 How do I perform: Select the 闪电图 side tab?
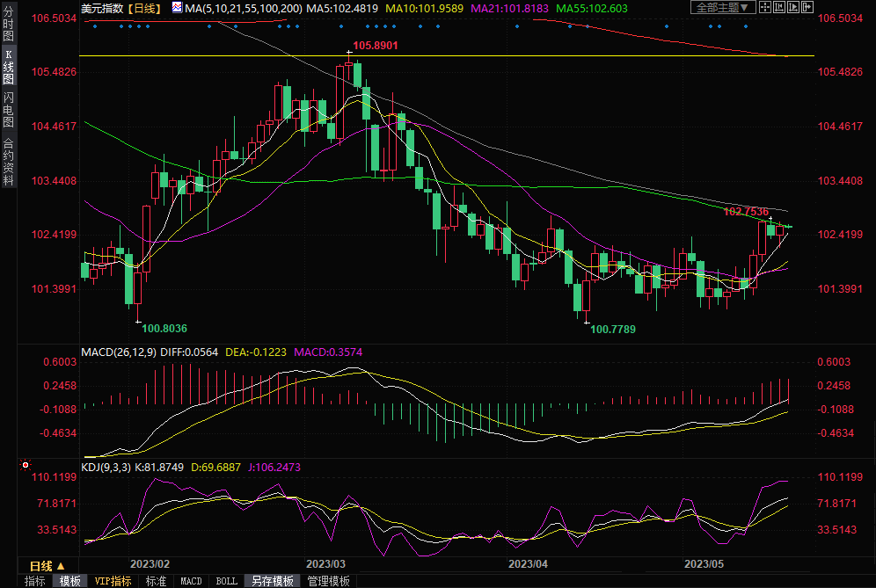9,110
